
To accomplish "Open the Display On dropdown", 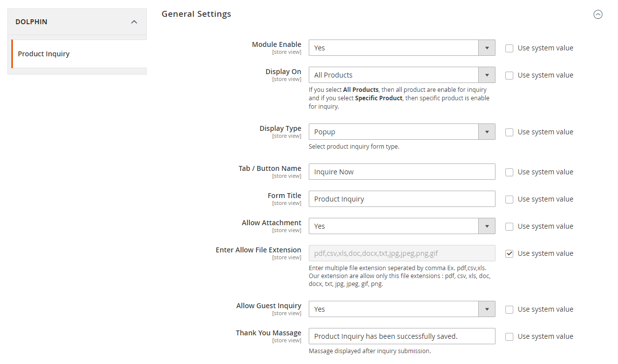I will click(x=402, y=75).
